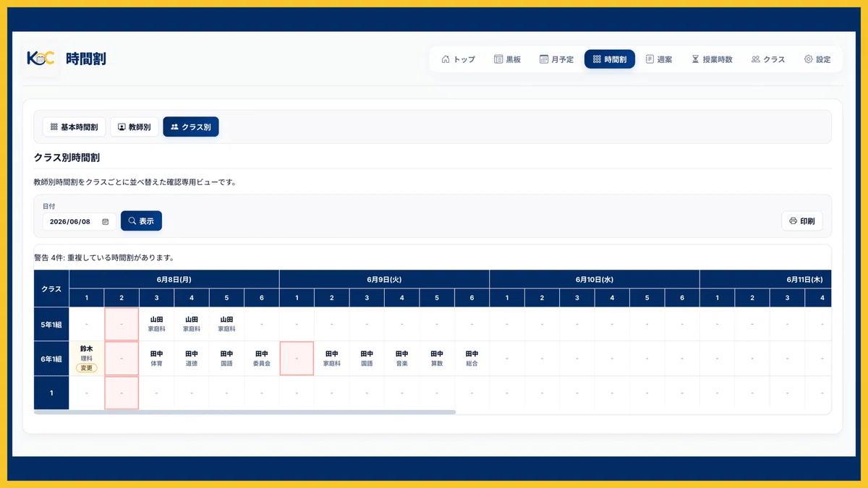Select the 田中 体育 cell
Image resolution: width=868 pixels, height=488 pixels.
click(156, 359)
